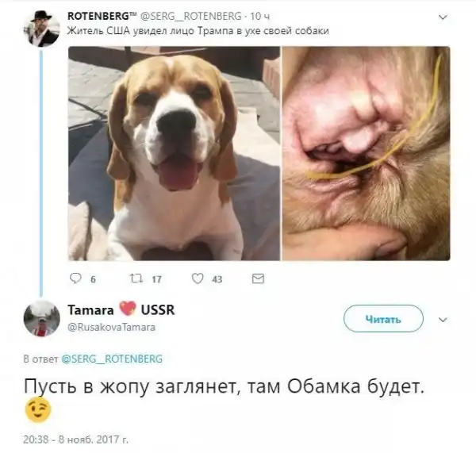Expand the ROTENBERG tweet options chevron
This screenshot has height=453, width=476.
pyautogui.click(x=443, y=17)
